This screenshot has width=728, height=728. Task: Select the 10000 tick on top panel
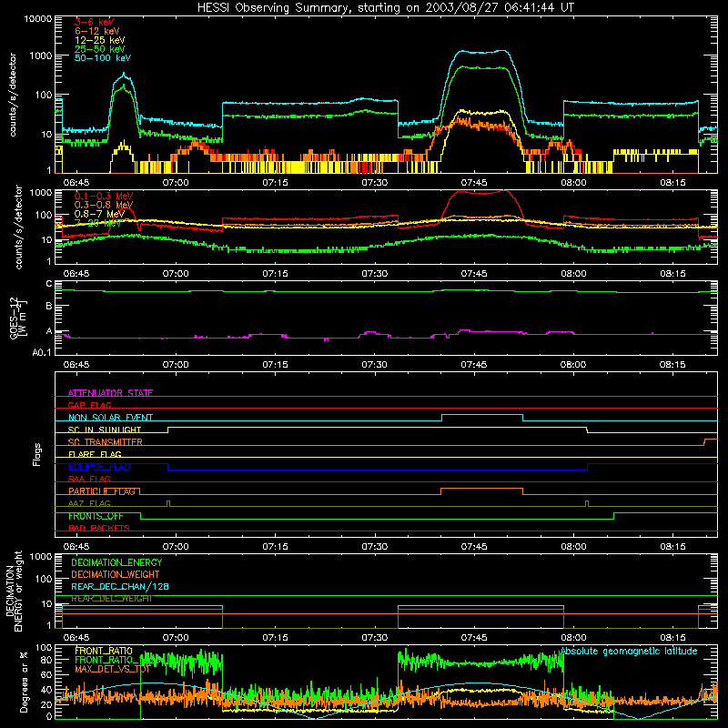tap(38, 19)
